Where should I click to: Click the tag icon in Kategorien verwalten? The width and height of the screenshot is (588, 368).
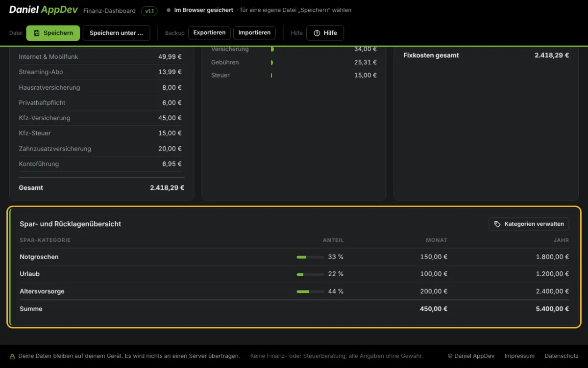[x=497, y=224]
